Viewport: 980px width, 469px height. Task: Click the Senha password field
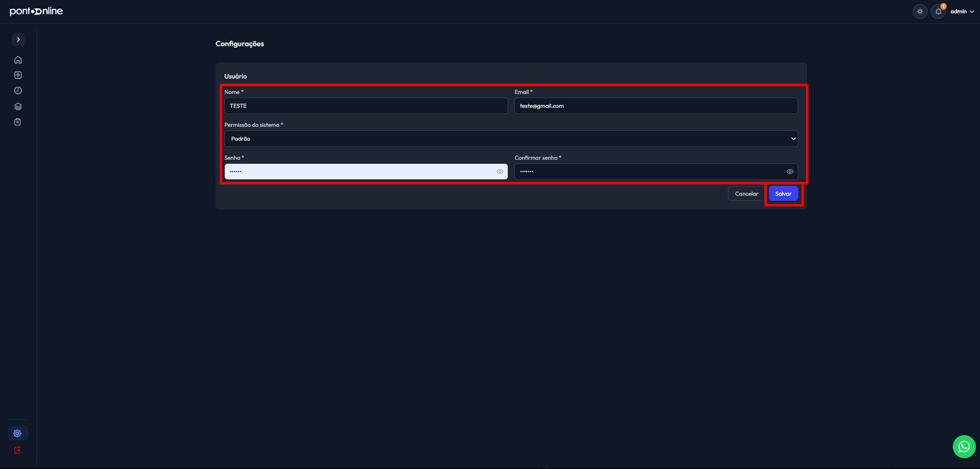pyautogui.click(x=366, y=172)
